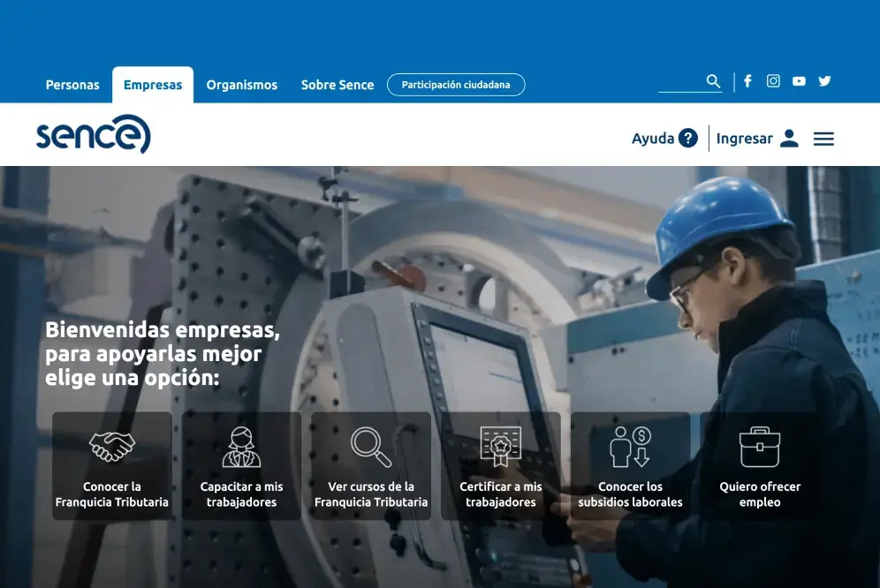
Task: Click the Participación ciudadana button
Action: 456,85
